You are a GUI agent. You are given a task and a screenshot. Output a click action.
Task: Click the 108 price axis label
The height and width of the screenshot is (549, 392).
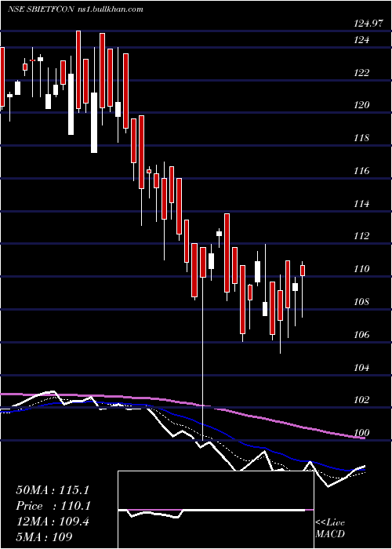(x=361, y=302)
